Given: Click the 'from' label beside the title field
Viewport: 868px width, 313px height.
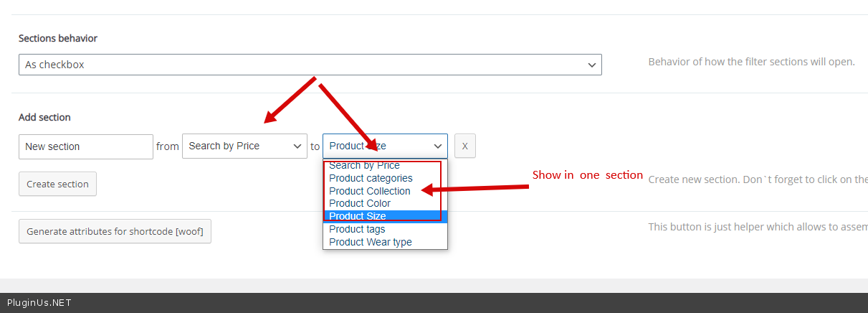Looking at the screenshot, I should tap(168, 146).
